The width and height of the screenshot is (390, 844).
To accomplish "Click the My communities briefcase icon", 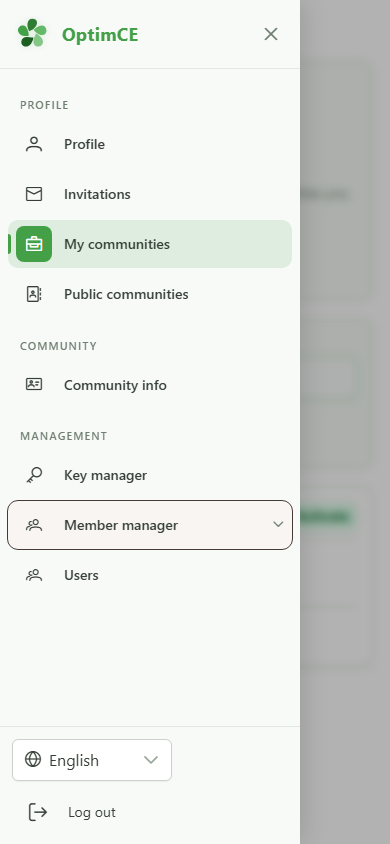I will pyautogui.click(x=34, y=244).
